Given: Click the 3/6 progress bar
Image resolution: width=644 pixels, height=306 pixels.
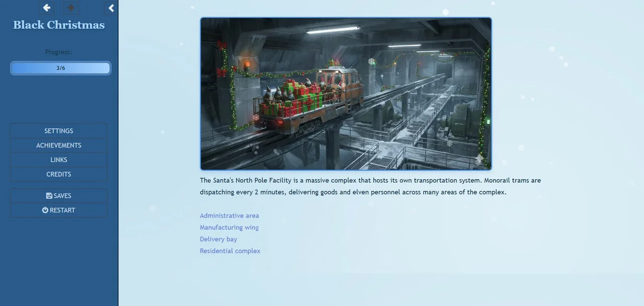Looking at the screenshot, I should point(60,68).
